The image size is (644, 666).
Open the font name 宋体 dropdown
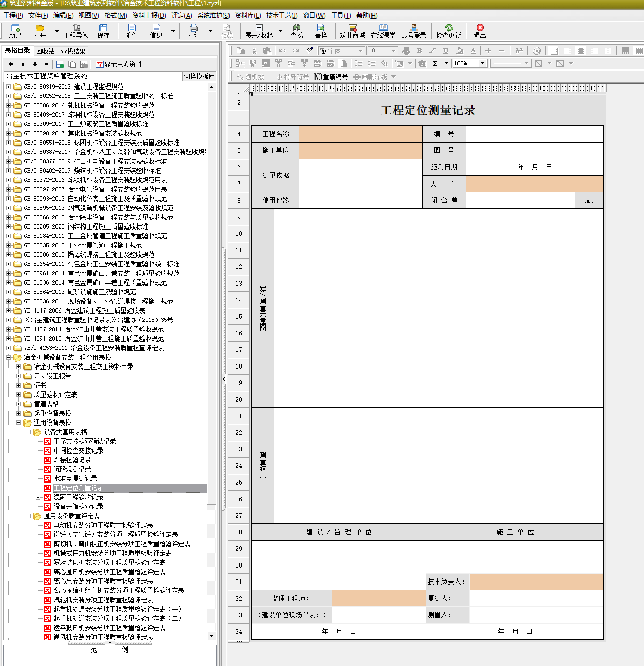click(x=360, y=51)
